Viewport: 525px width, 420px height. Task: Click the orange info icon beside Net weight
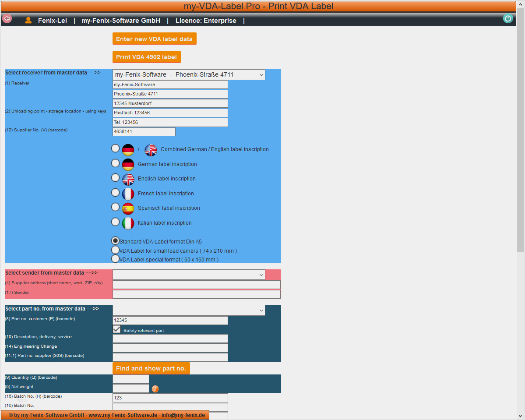(155, 388)
